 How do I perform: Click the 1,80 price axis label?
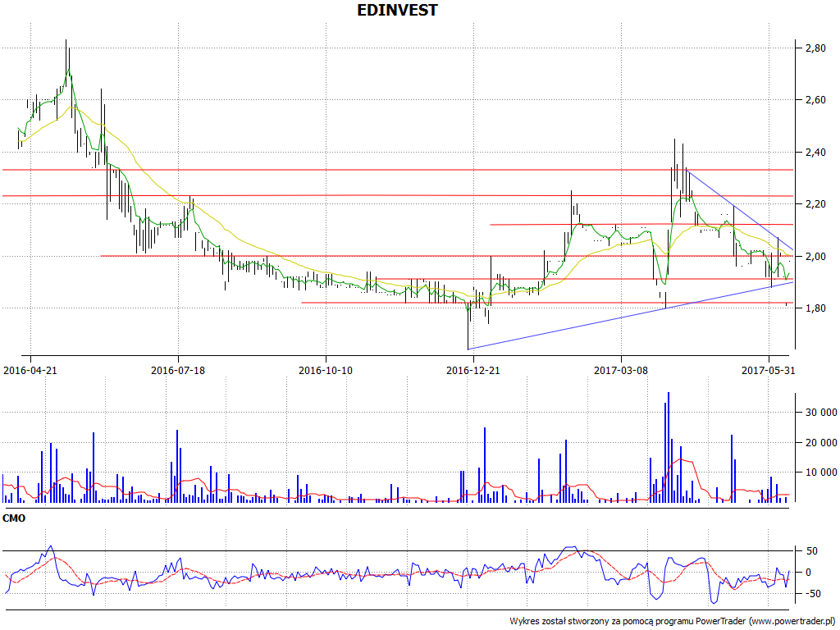pyautogui.click(x=815, y=308)
